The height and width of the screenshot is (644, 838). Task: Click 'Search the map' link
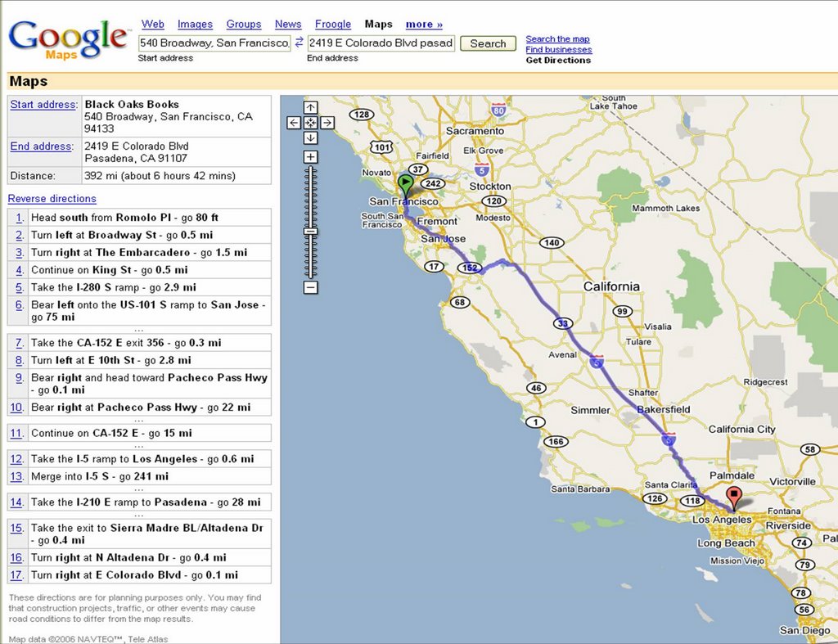tap(557, 39)
